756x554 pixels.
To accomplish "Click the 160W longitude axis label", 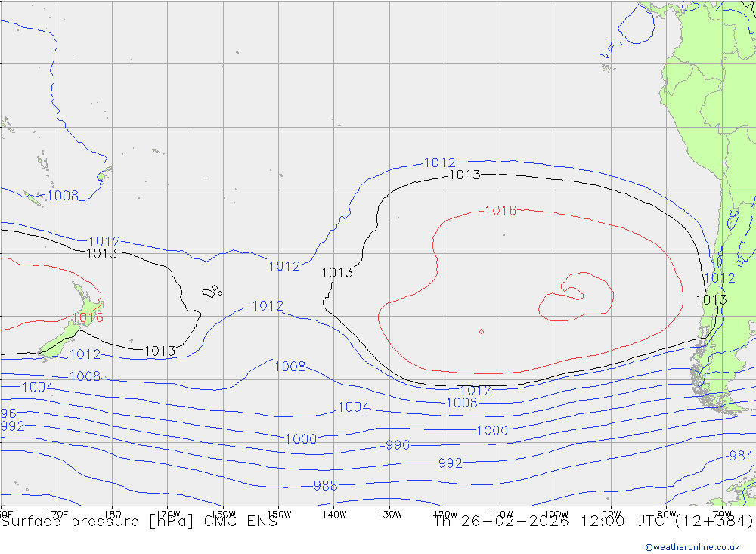I will pos(223,515).
